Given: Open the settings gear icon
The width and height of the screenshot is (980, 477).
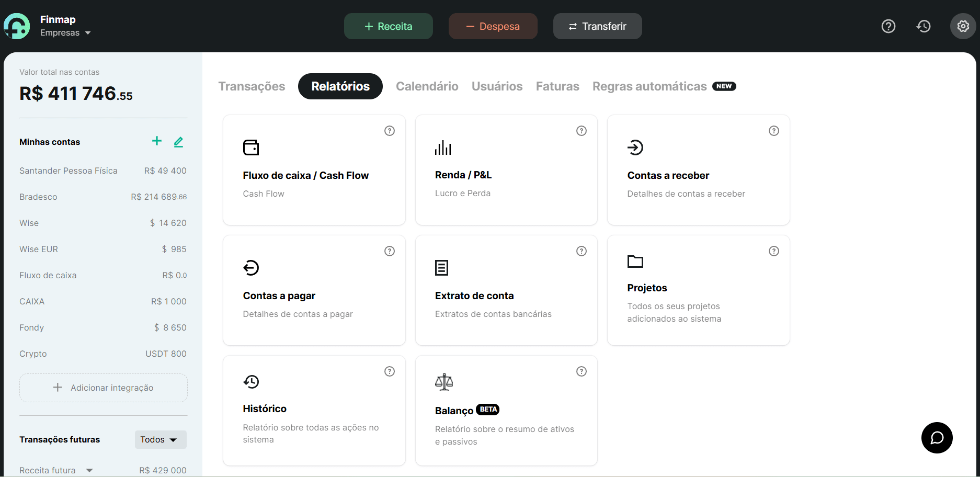Looking at the screenshot, I should coord(963,26).
